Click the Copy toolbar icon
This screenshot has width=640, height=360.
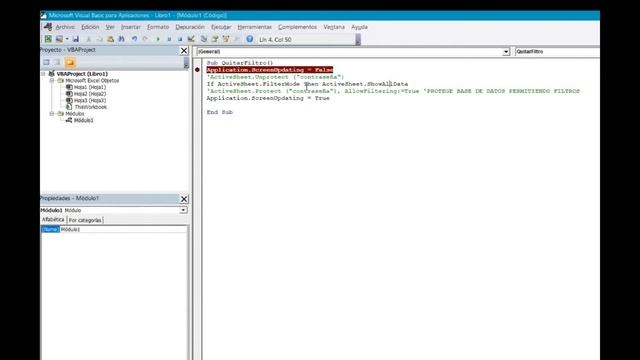tap(99, 39)
